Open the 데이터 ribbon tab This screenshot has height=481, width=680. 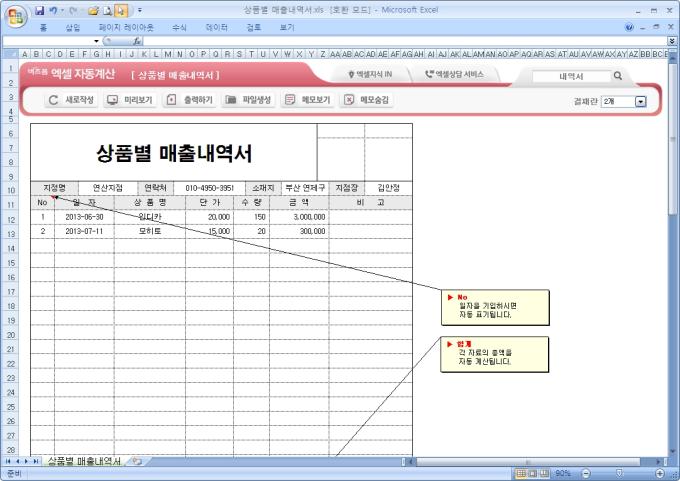[216, 27]
